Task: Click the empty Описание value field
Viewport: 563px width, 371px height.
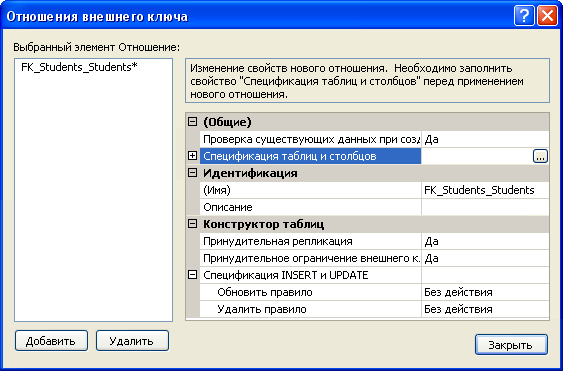Action: pos(485,207)
